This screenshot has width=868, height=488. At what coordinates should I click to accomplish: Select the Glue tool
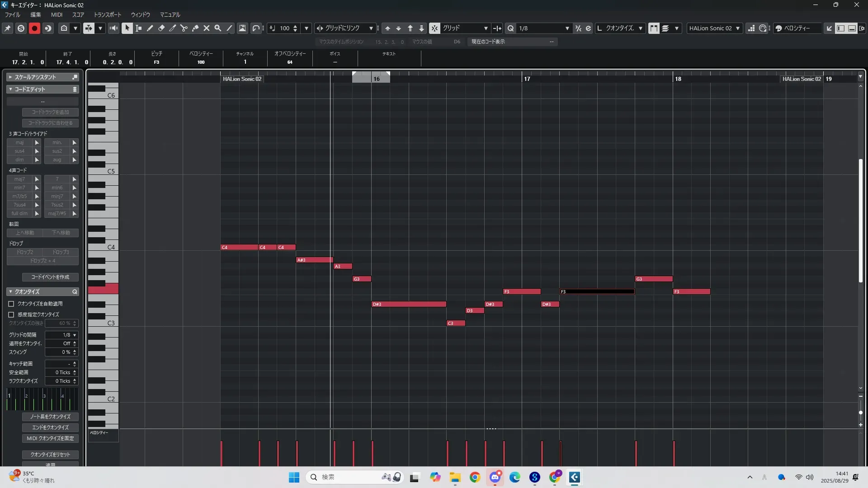click(195, 28)
